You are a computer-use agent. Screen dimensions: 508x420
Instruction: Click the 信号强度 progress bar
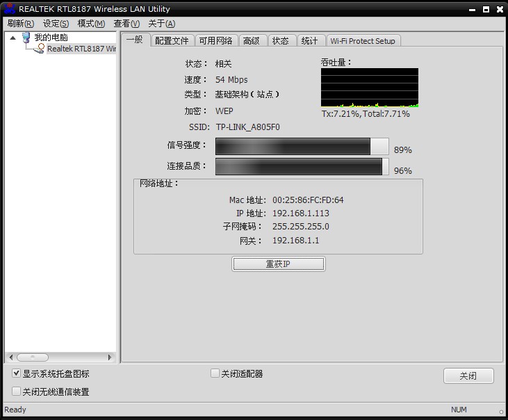point(302,147)
